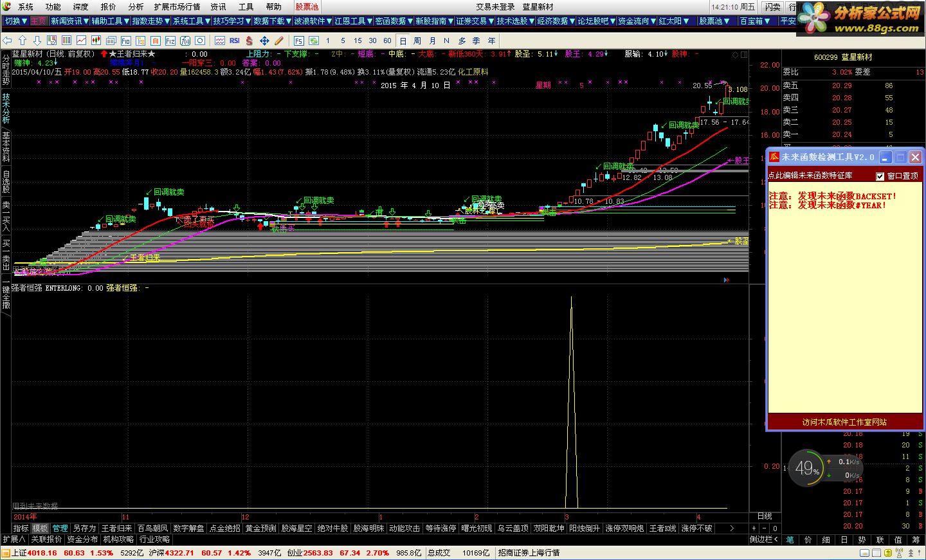Open the 功能 menu
This screenshot has height=560, width=926.
pos(53,7)
